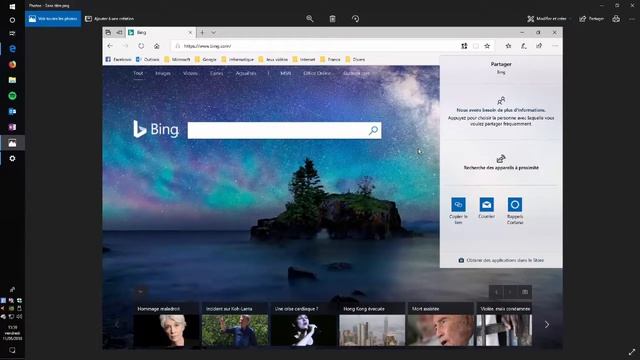Click the Edge web notes pen icon
The width and height of the screenshot is (640, 360).
[x=524, y=46]
